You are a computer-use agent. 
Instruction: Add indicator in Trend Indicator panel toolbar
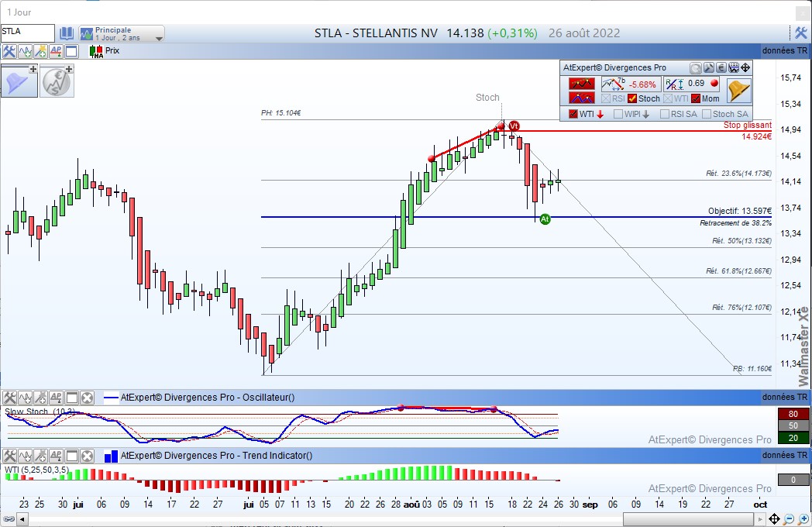tap(25, 456)
